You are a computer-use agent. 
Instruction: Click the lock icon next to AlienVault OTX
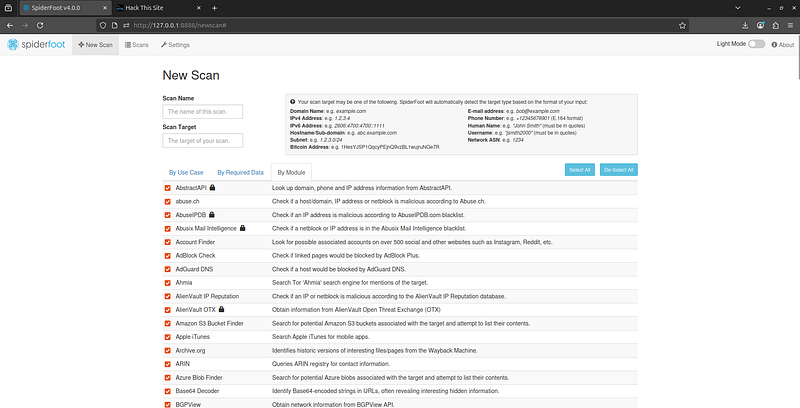[221, 309]
